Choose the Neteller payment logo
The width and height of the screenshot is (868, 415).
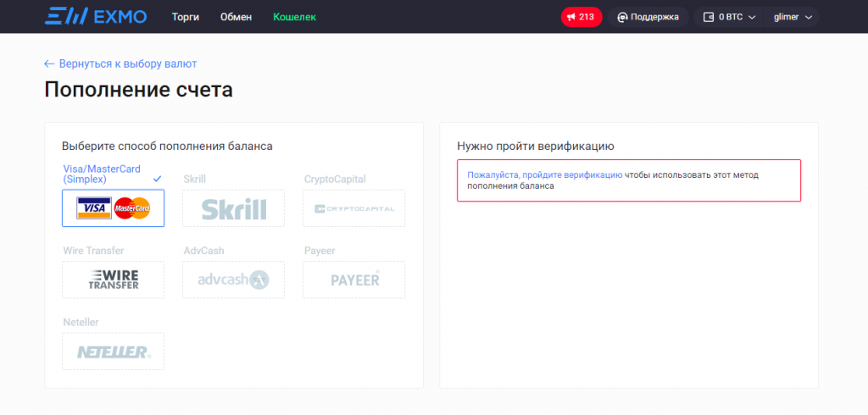113,351
